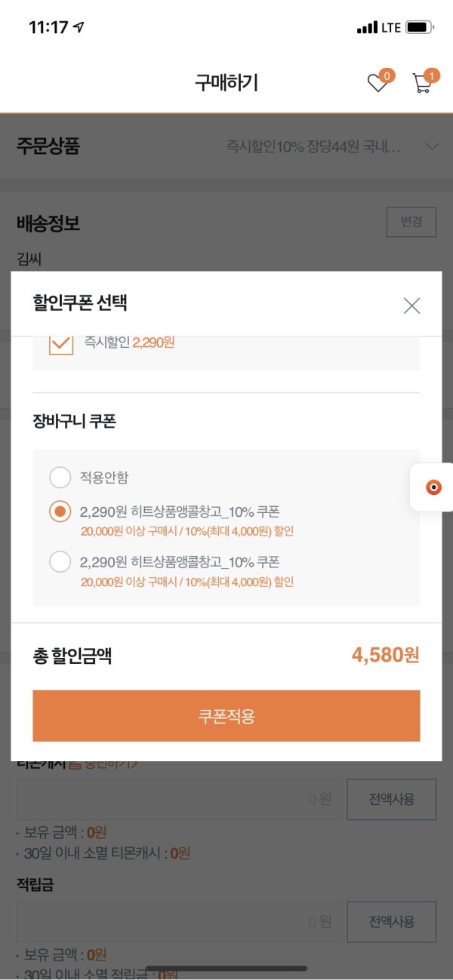Tap the 구매하기 page title
Image resolution: width=453 pixels, height=980 pixels.
coord(226,82)
